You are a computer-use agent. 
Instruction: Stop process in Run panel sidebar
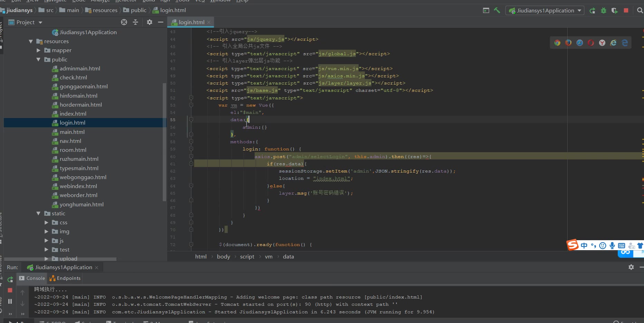click(x=10, y=290)
